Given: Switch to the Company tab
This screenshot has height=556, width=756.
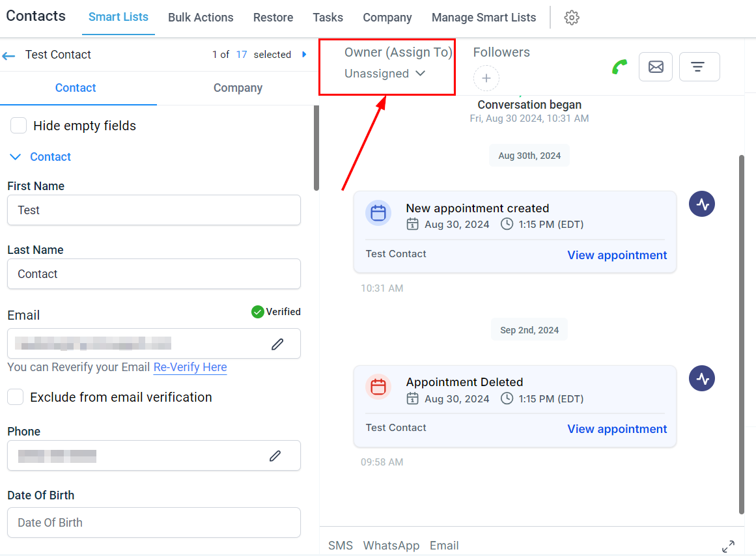Looking at the screenshot, I should (x=238, y=88).
